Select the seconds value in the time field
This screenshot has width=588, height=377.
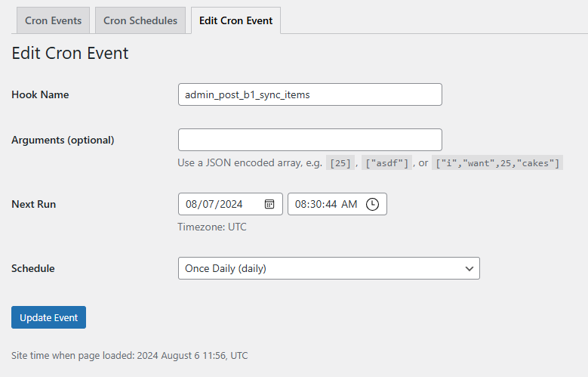pyautogui.click(x=332, y=204)
